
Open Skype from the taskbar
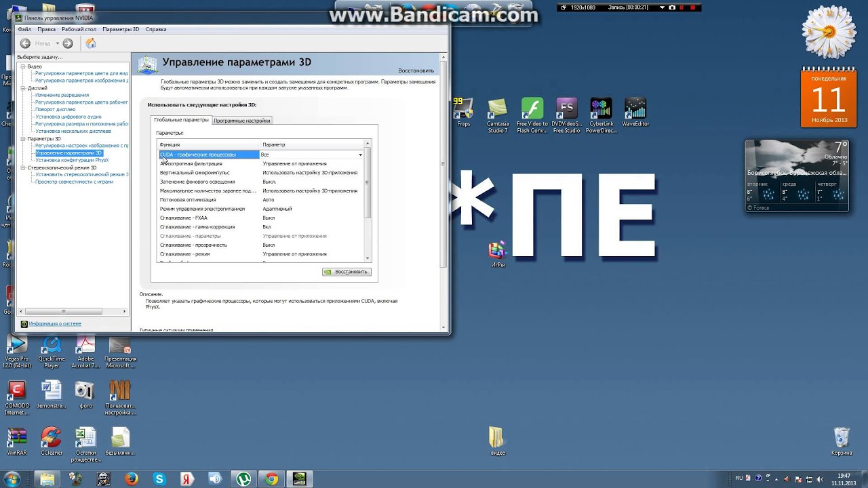tap(159, 479)
